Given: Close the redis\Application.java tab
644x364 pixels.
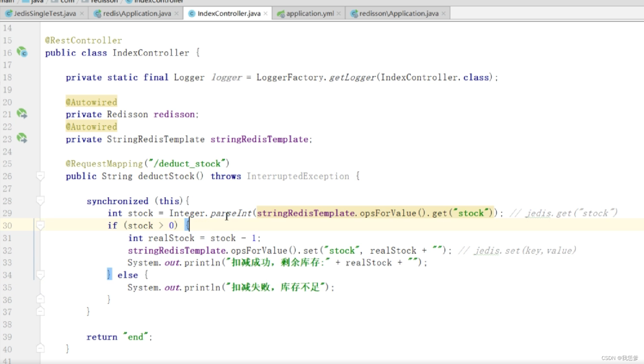Looking at the screenshot, I should 177,14.
